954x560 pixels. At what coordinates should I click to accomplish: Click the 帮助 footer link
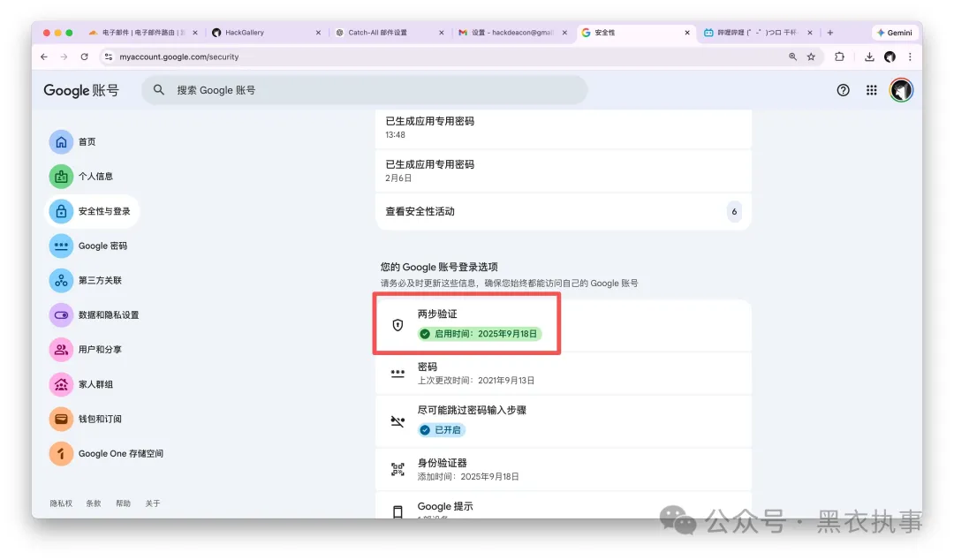[x=123, y=503]
